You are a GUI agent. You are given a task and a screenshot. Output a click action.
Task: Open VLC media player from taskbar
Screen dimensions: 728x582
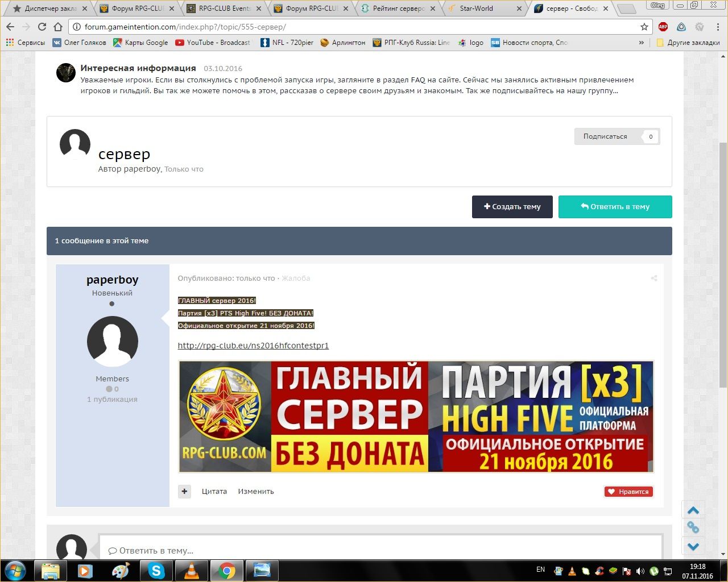[x=191, y=570]
